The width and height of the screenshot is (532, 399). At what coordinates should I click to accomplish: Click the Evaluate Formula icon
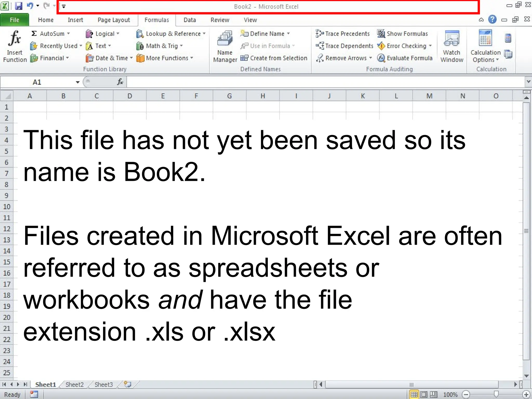pos(381,58)
